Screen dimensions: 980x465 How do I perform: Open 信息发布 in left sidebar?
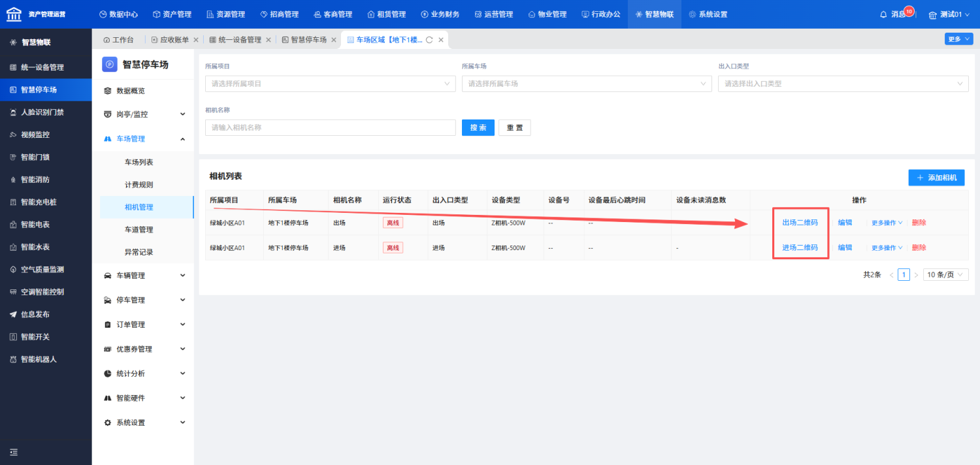(x=46, y=314)
